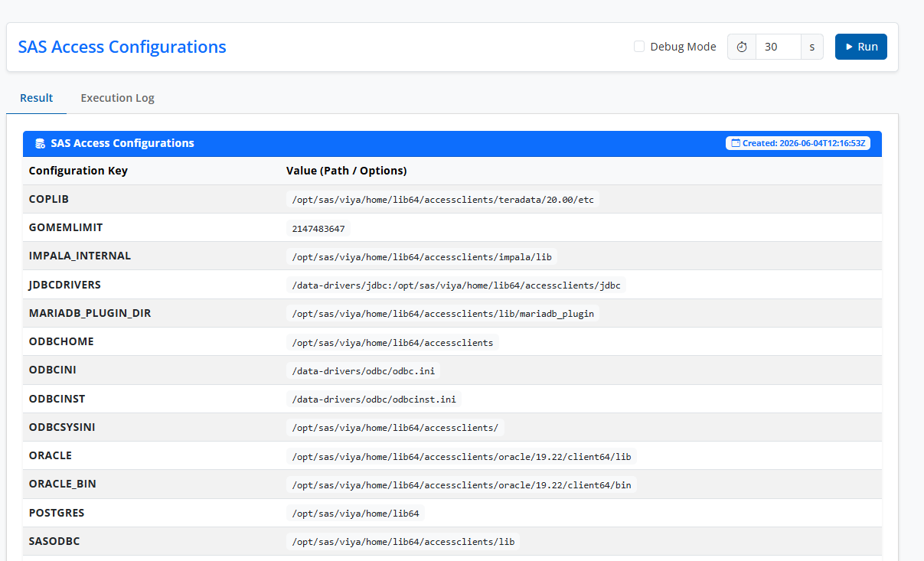Click the timeout seconds input field
This screenshot has height=561, width=924.
coord(779,47)
